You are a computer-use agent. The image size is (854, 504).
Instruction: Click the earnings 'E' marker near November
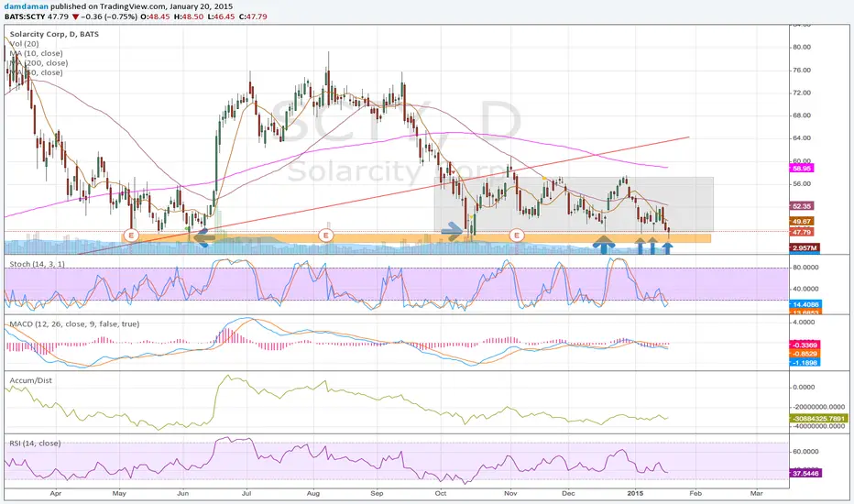tap(516, 236)
